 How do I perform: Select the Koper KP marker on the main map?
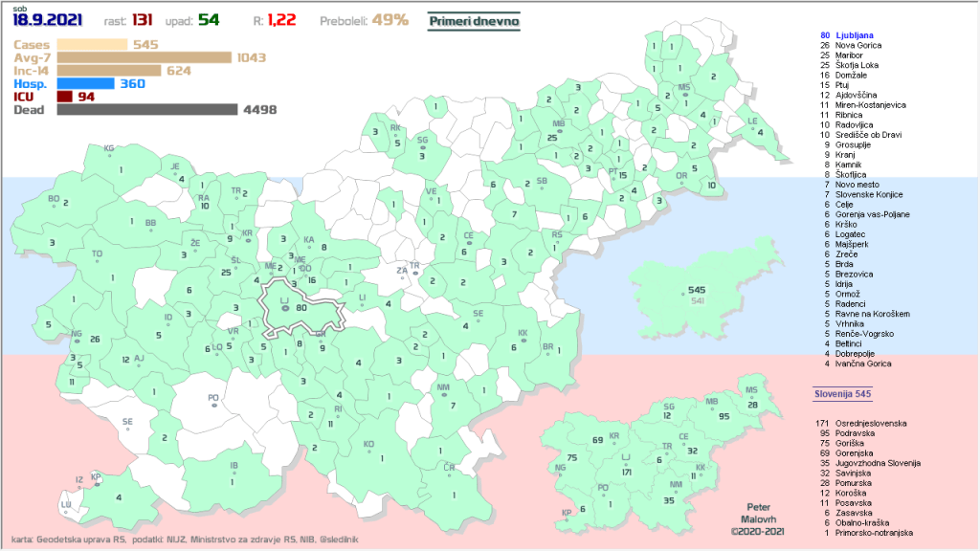pos(96,478)
